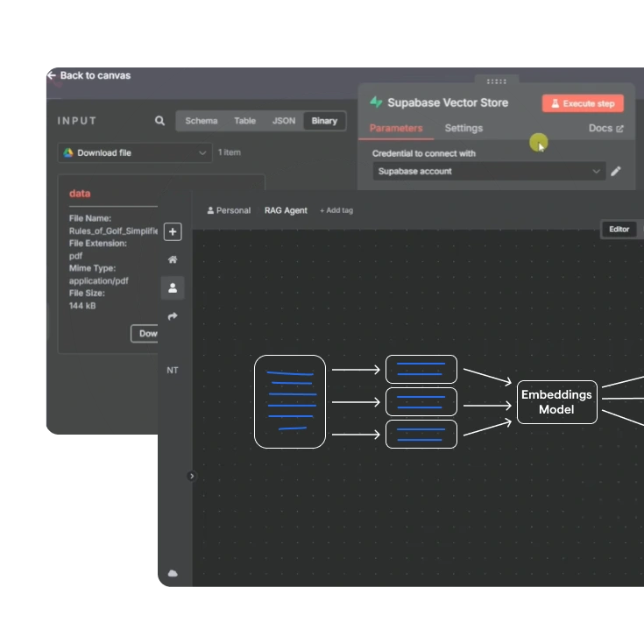Click the Embeddings Model box

556,402
